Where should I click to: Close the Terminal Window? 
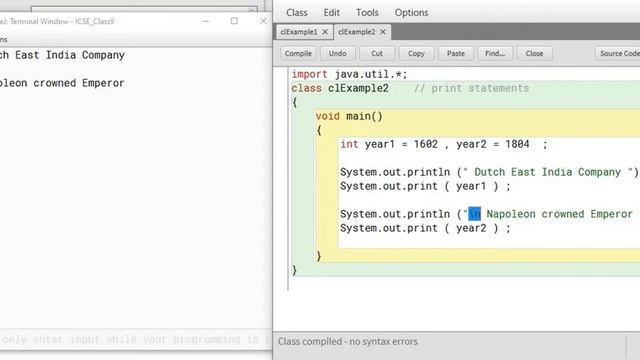coord(263,21)
